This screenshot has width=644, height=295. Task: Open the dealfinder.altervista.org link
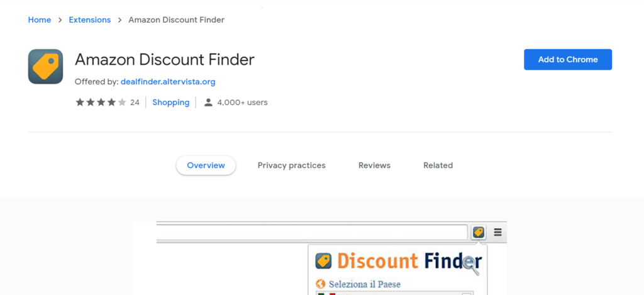pos(168,82)
